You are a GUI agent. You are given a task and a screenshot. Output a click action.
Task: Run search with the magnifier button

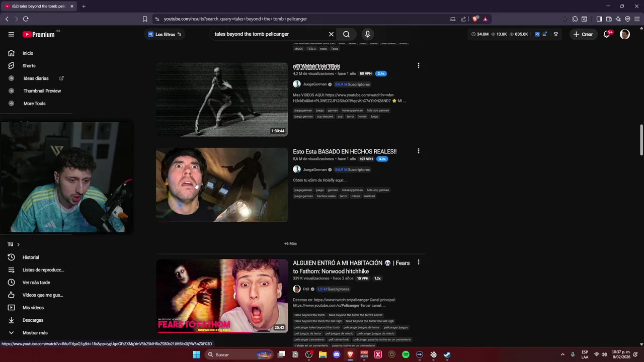click(346, 34)
